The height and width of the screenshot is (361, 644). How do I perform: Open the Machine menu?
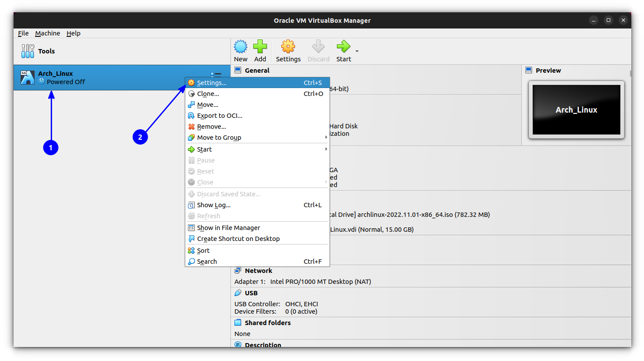(x=48, y=33)
